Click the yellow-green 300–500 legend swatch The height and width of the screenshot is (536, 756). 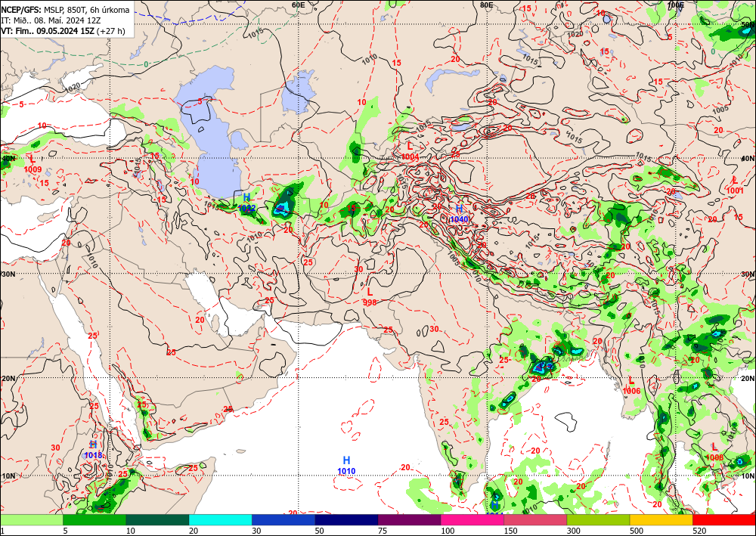pyautogui.click(x=598, y=519)
